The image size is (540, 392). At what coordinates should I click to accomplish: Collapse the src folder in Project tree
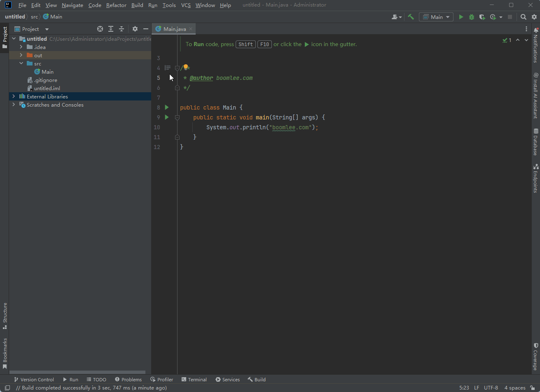point(21,63)
